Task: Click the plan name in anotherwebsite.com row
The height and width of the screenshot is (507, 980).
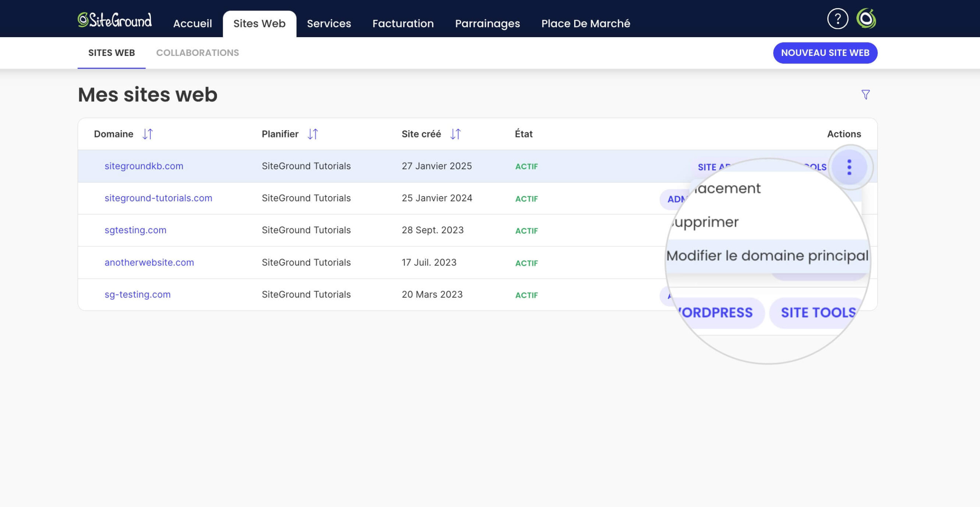Action: tap(306, 262)
